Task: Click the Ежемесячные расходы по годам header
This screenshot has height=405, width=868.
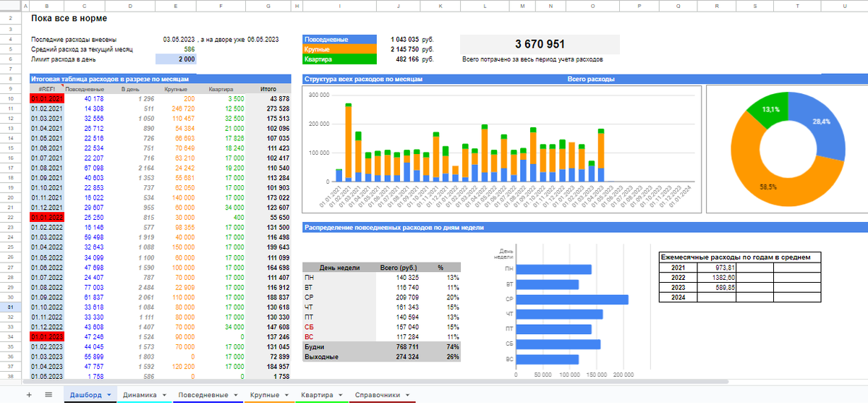Action: coord(741,257)
